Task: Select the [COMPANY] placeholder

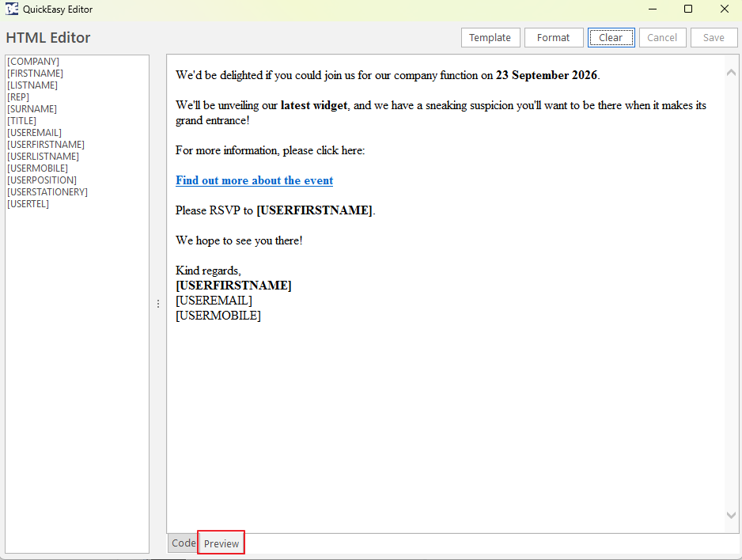Action: pyautogui.click(x=33, y=62)
